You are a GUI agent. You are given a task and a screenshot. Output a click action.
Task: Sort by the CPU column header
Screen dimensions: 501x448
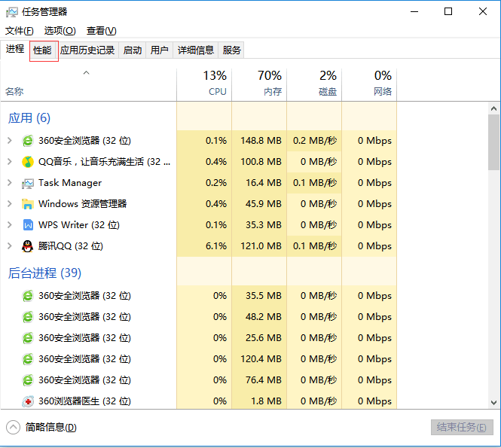tap(204, 84)
